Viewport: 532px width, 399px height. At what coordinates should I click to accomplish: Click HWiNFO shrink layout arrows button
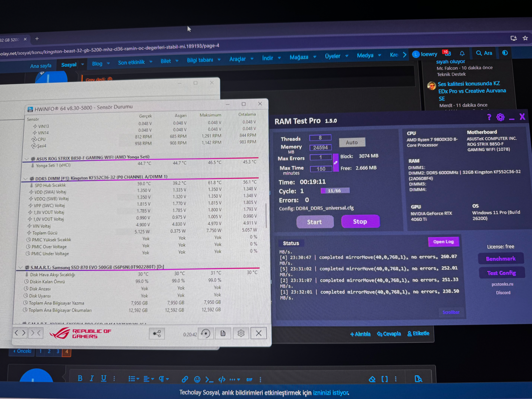(36, 333)
